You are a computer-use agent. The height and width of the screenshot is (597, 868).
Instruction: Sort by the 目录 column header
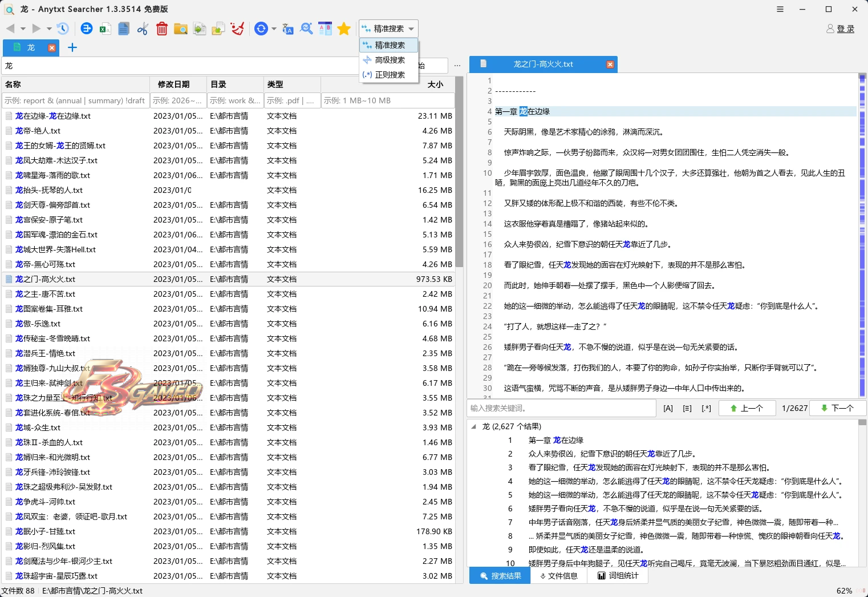click(236, 84)
